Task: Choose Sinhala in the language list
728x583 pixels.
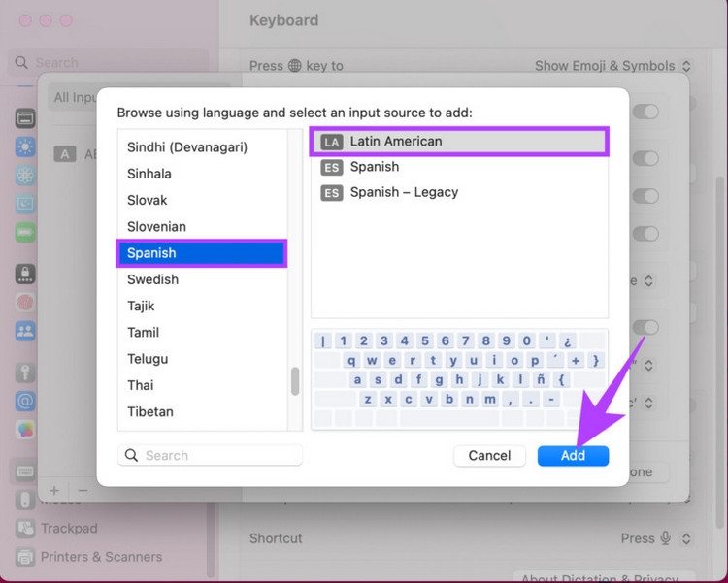Action: [x=203, y=174]
